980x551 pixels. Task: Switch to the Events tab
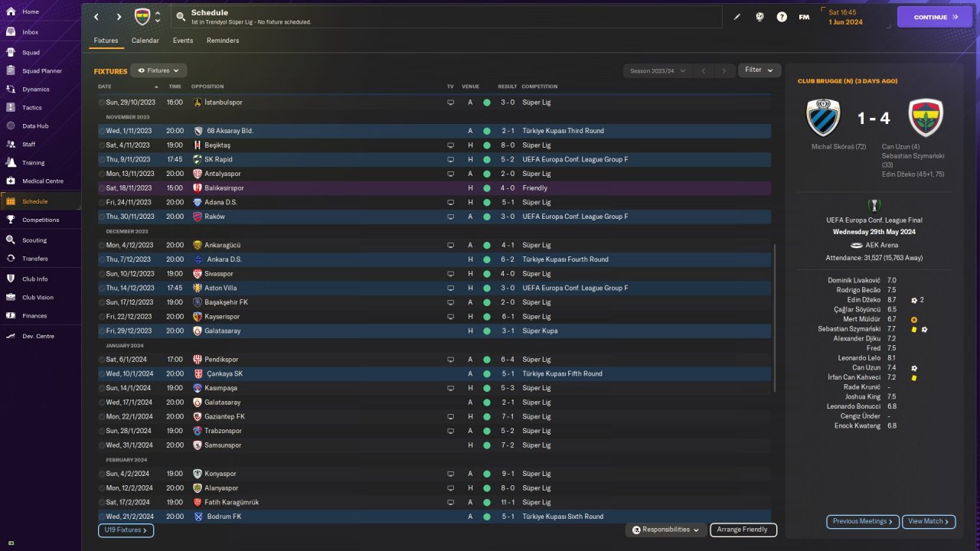point(183,41)
